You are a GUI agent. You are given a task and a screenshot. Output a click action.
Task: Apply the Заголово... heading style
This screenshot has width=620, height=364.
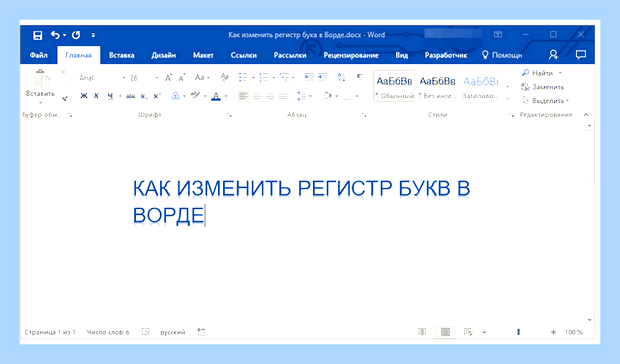coord(480,86)
